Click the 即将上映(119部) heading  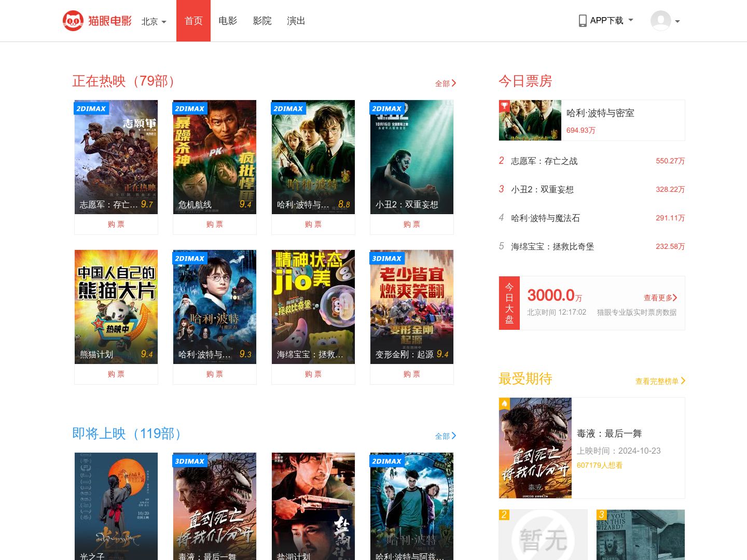coord(129,433)
